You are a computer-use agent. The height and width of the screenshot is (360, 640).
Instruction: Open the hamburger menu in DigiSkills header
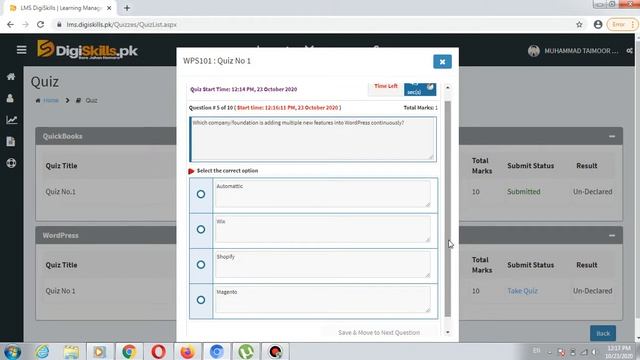click(x=21, y=50)
